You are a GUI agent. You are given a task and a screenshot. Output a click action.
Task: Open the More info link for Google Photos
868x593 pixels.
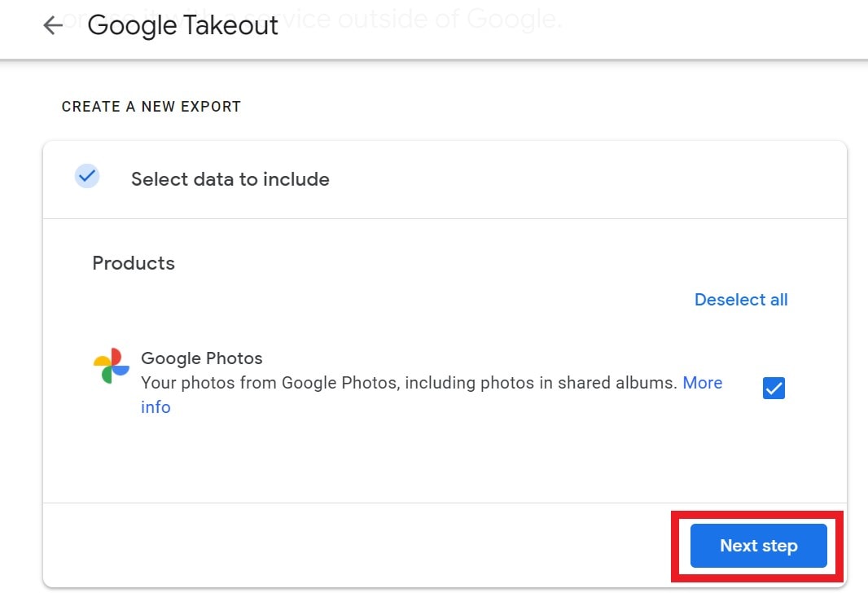pyautogui.click(x=703, y=383)
